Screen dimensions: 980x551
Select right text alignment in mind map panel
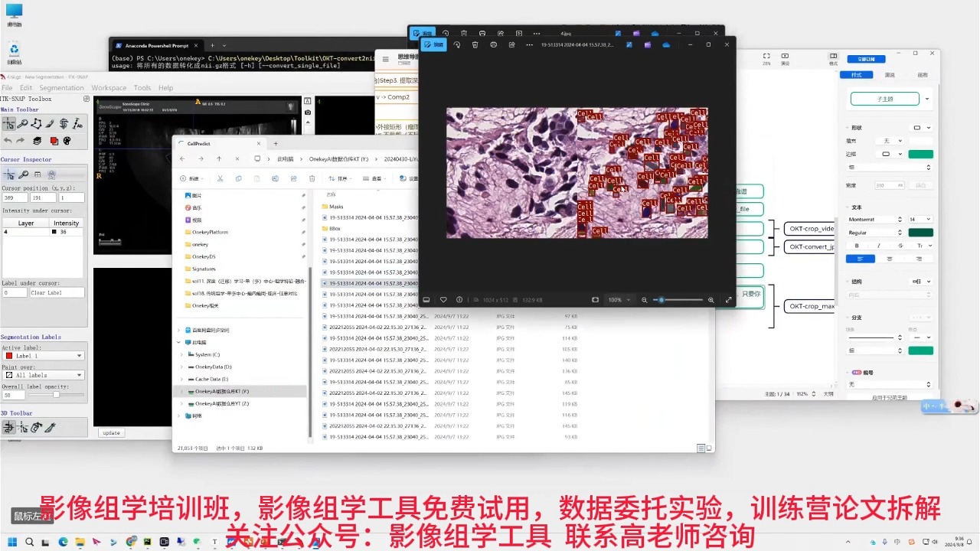[x=919, y=259]
